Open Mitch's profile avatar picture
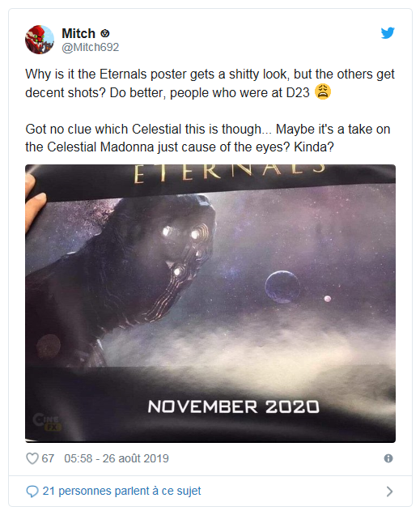420x515 pixels. (40, 40)
